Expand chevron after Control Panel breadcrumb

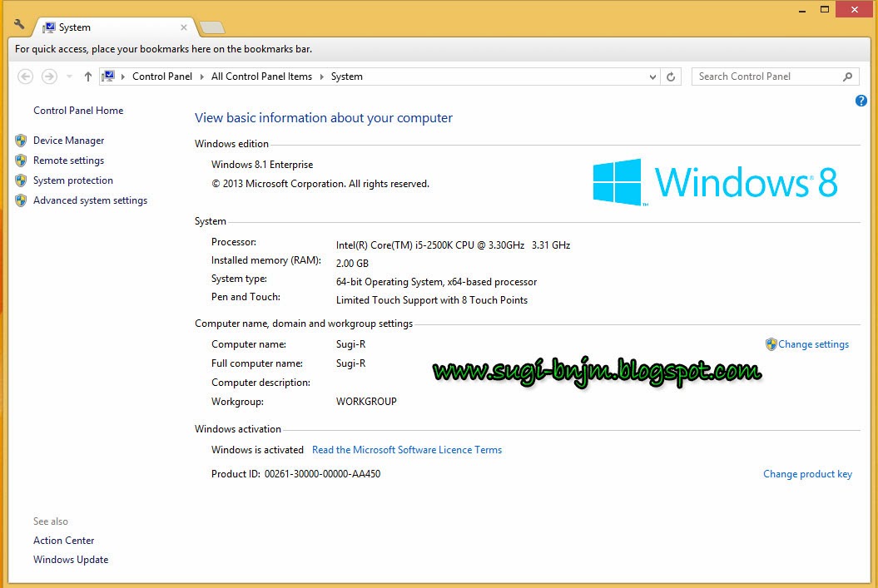click(202, 77)
